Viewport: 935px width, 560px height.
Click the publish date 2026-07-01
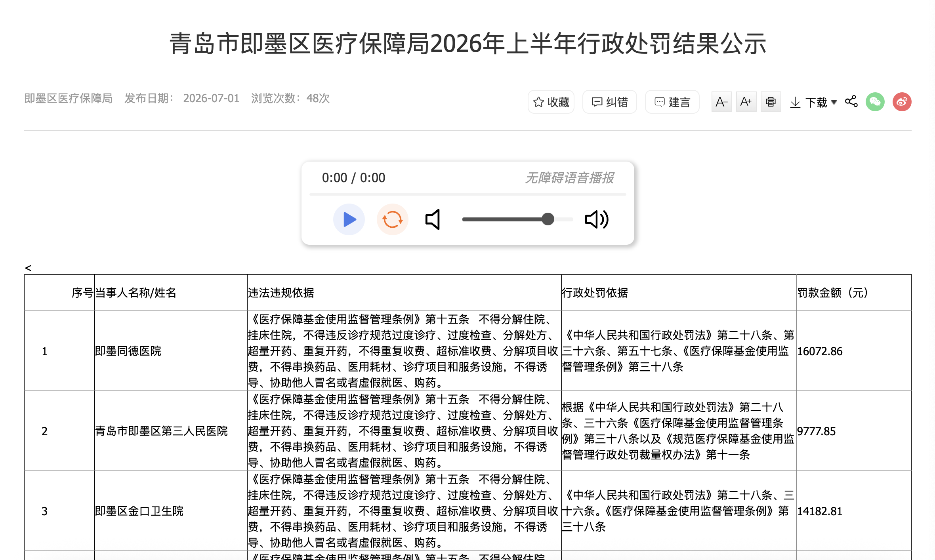211,98
